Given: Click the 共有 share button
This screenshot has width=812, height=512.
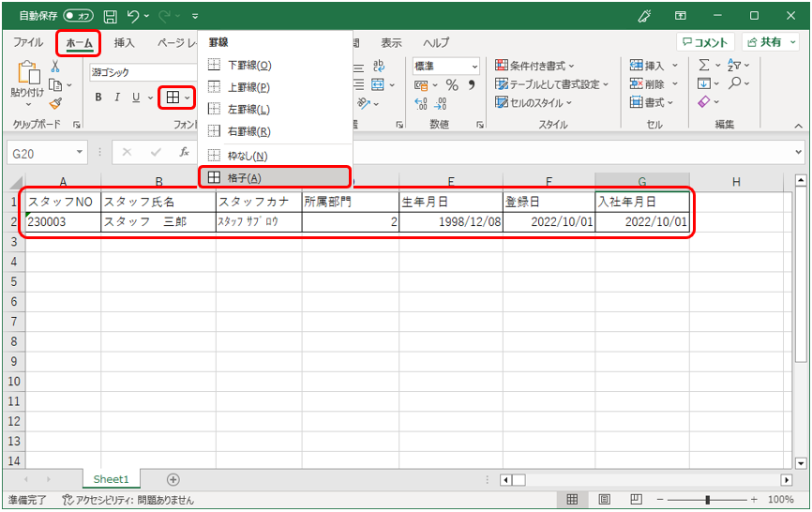Looking at the screenshot, I should [x=770, y=42].
